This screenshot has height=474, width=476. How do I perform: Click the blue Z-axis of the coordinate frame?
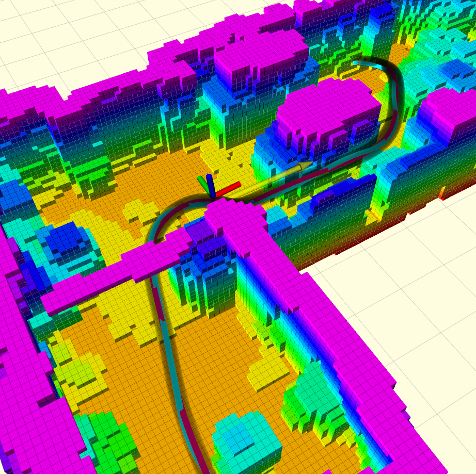tap(211, 186)
